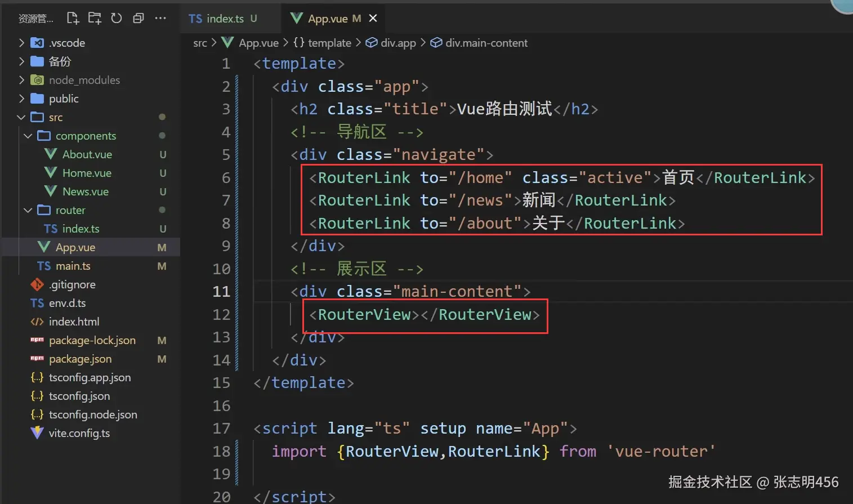Switch to the index.ts editor tab

pyautogui.click(x=230, y=19)
